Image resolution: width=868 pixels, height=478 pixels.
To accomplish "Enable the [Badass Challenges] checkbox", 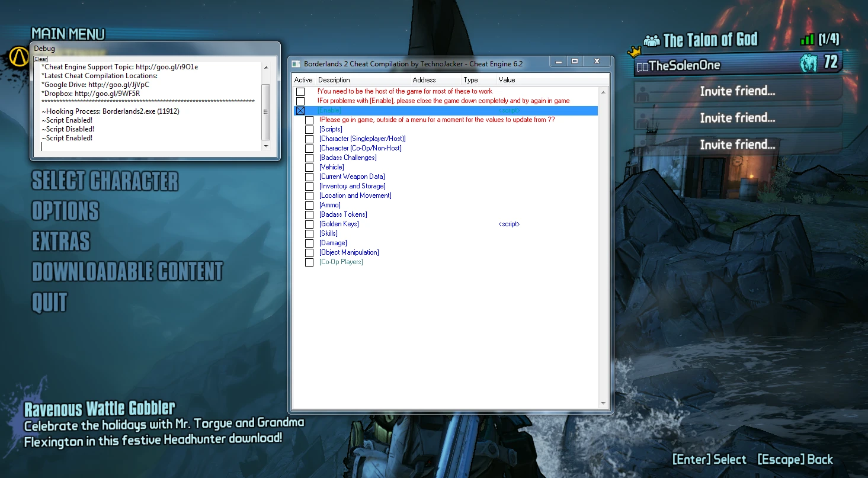I will click(x=309, y=158).
